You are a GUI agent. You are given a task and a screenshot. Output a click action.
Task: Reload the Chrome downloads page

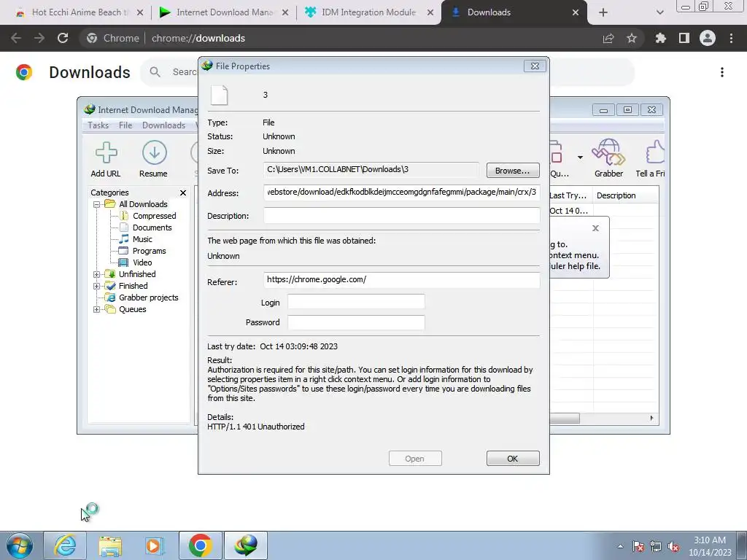[x=63, y=38]
